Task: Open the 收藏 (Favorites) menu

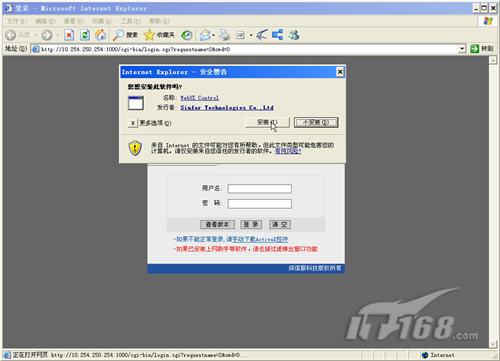Action: click(102, 21)
